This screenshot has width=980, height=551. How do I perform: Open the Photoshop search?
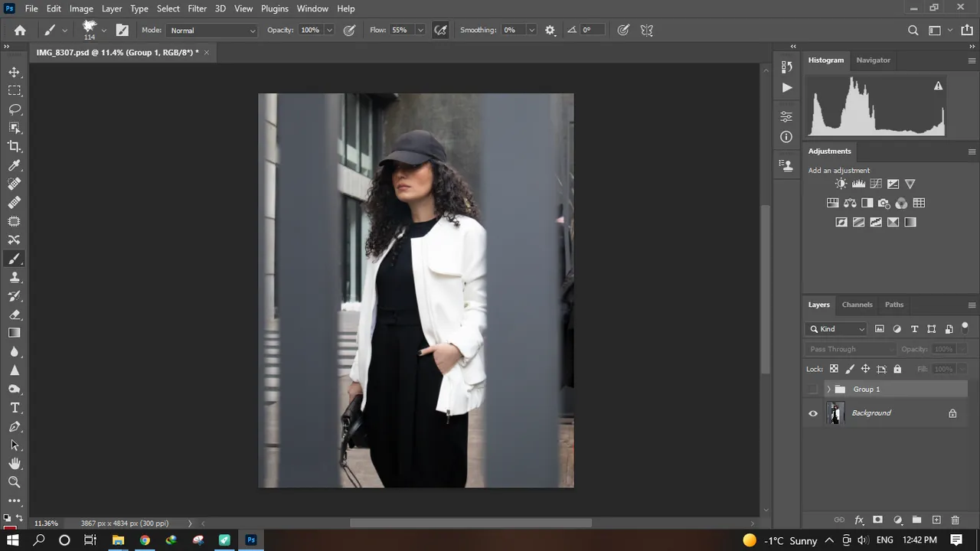913,31
